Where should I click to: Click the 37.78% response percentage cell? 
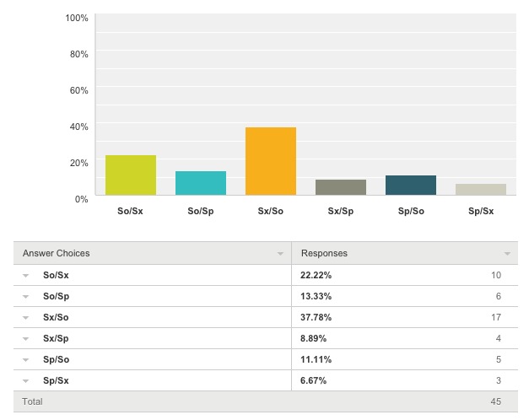point(316,318)
